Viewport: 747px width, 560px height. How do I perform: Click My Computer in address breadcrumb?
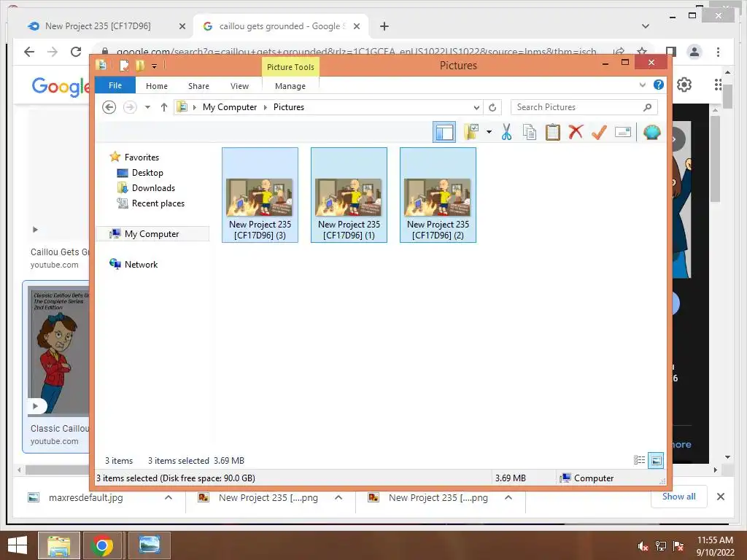click(x=230, y=107)
